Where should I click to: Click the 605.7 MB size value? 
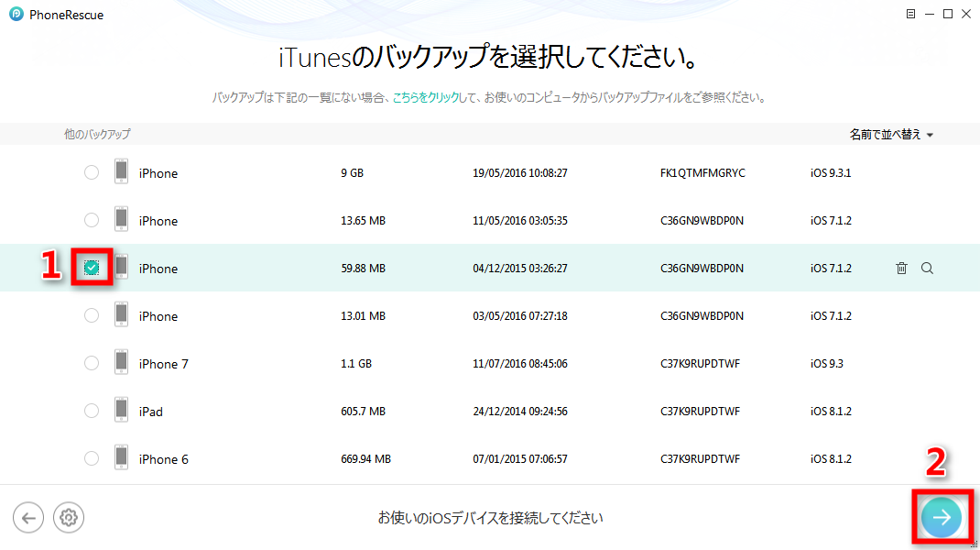tap(363, 412)
